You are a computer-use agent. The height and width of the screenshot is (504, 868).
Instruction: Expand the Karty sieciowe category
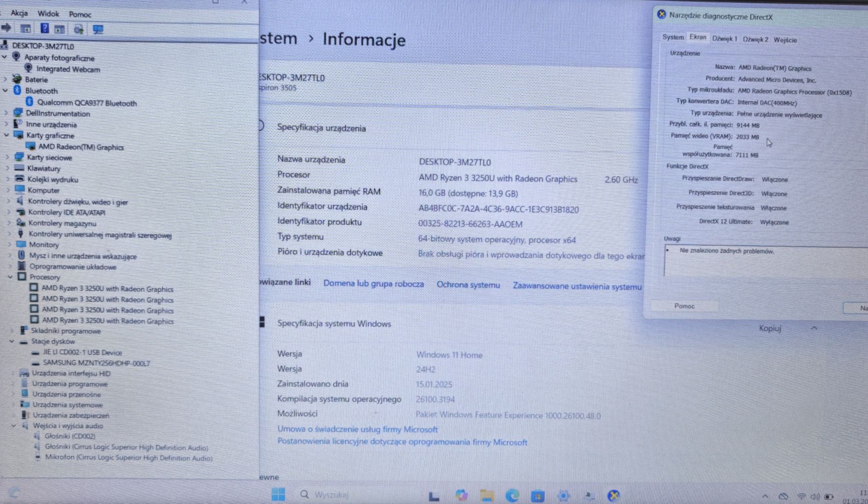click(x=7, y=157)
